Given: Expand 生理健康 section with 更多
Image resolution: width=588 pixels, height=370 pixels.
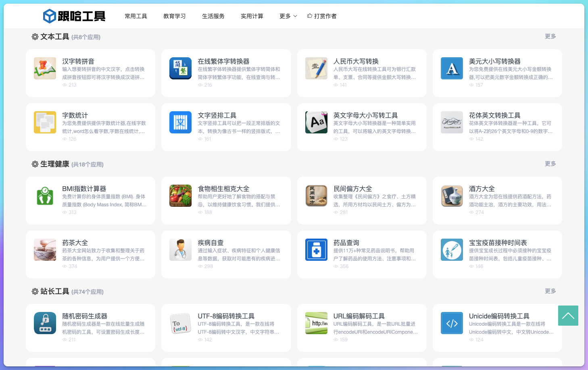Looking at the screenshot, I should tap(550, 164).
